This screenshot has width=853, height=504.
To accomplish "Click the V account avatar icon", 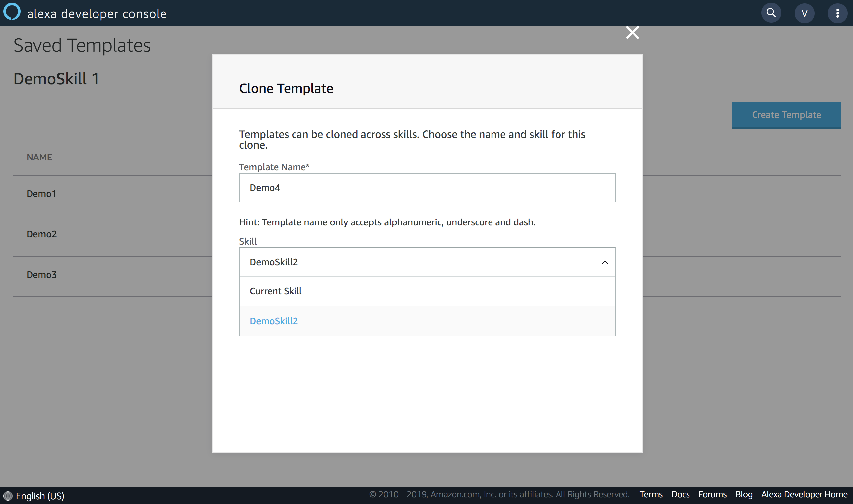I will pos(805,13).
